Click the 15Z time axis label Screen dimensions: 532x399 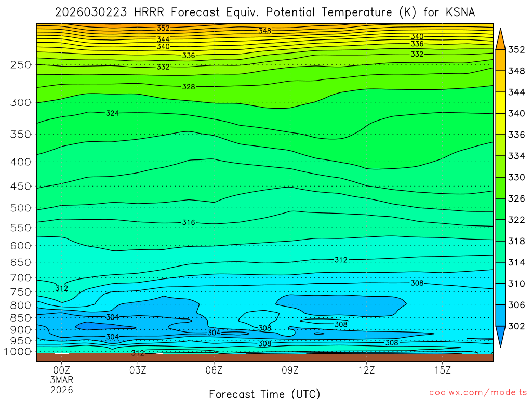443,370
